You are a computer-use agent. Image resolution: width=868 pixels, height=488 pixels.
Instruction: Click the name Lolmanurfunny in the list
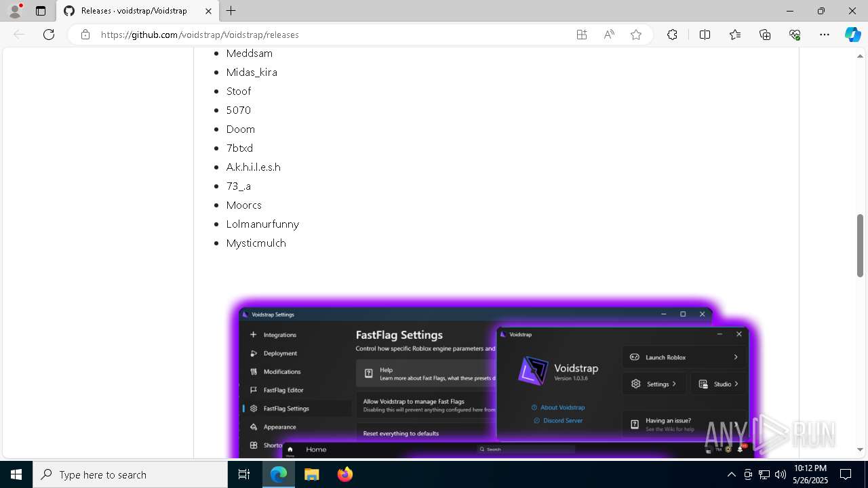(262, 224)
